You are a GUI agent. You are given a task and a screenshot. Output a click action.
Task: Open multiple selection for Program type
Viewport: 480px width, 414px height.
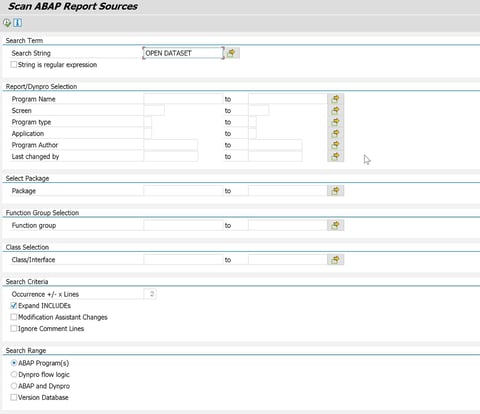335,122
